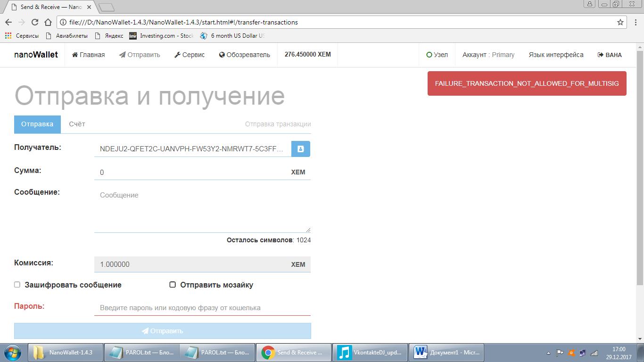The image size is (644, 362).
Task: Click the Пароль password field
Action: [x=202, y=308]
